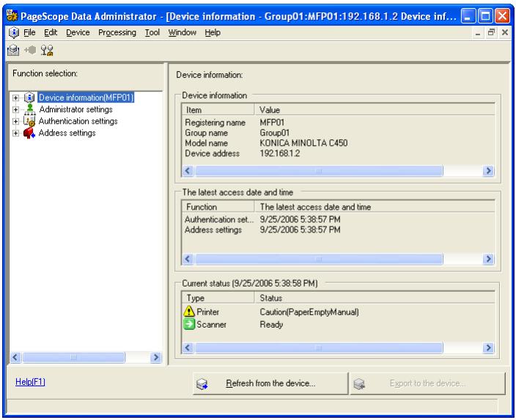
Task: Select the Group name row
Action: click(339, 133)
